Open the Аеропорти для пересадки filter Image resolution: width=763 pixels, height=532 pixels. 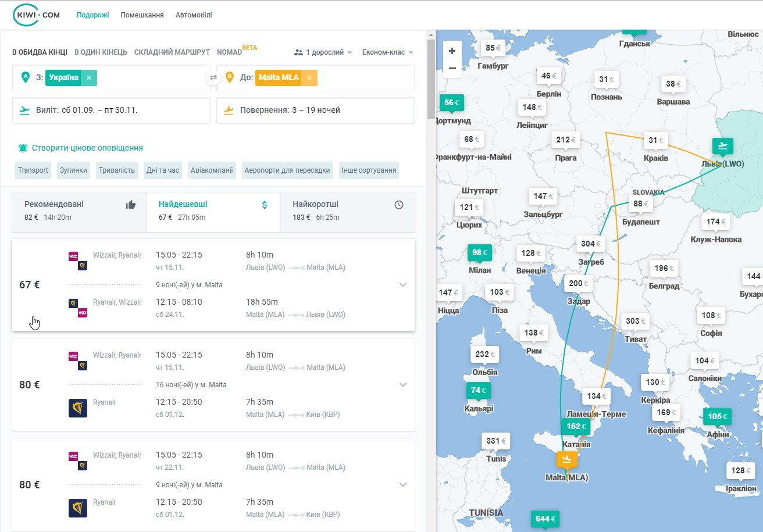(x=287, y=170)
